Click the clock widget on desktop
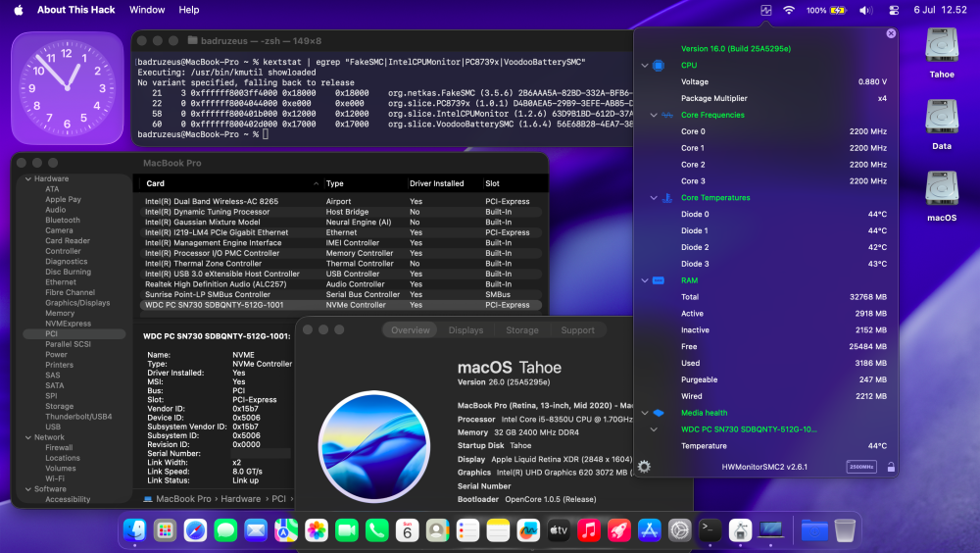 67,88
